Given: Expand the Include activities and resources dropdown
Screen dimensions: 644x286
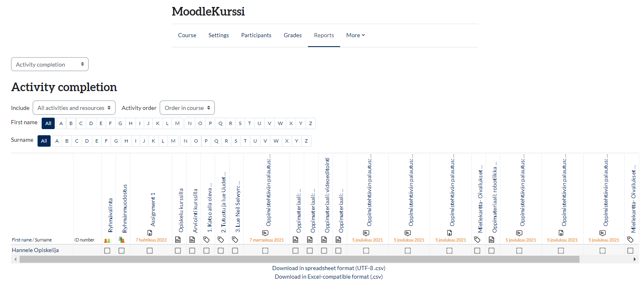Looking at the screenshot, I should coord(74,108).
